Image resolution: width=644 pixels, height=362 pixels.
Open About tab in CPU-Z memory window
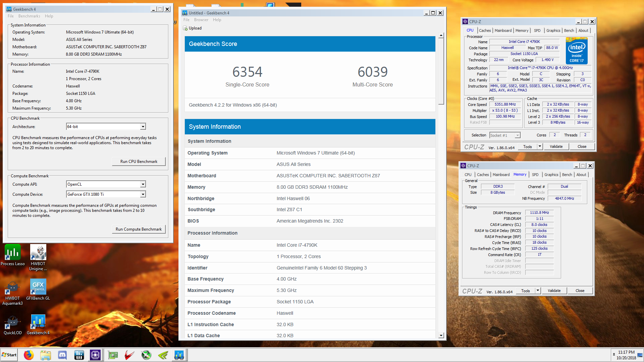pos(581,175)
